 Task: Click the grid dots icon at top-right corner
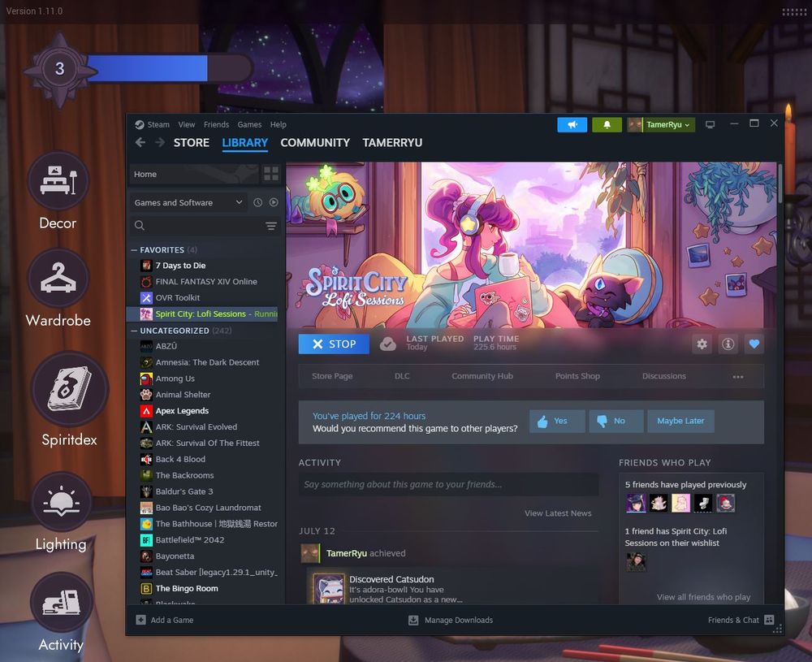(794, 11)
